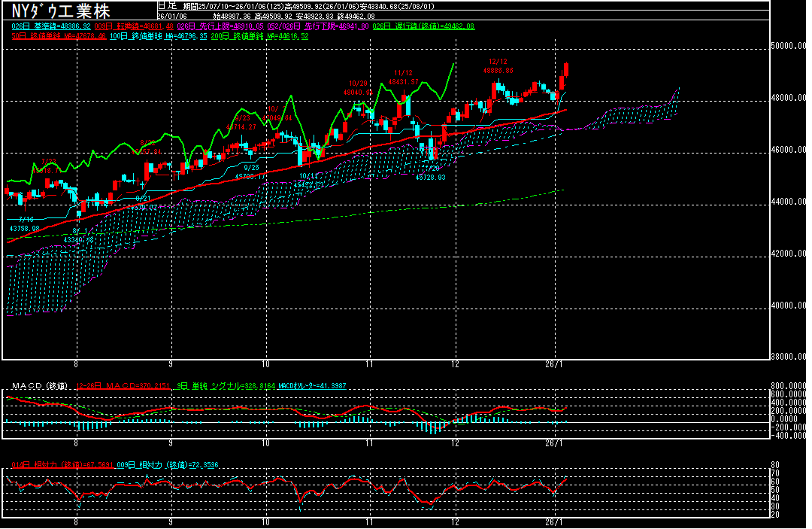Click the NYダウ工業株 chart title
This screenshot has width=812, height=529.
pyautogui.click(x=61, y=11)
